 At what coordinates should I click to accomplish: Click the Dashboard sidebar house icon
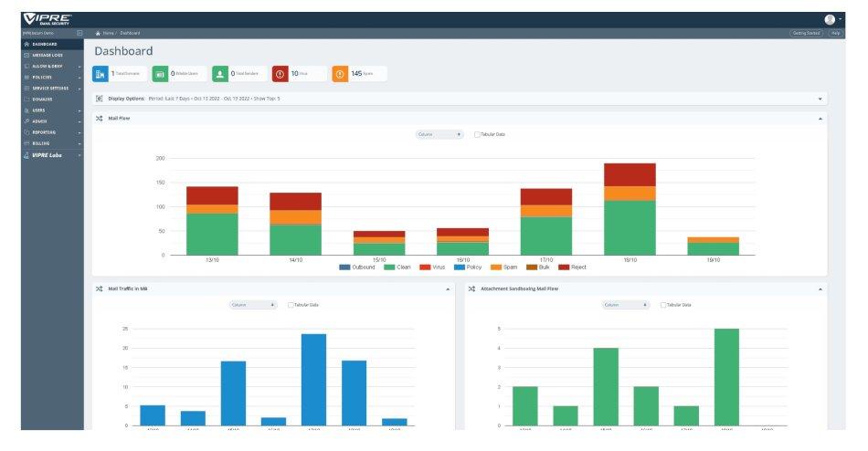point(26,44)
